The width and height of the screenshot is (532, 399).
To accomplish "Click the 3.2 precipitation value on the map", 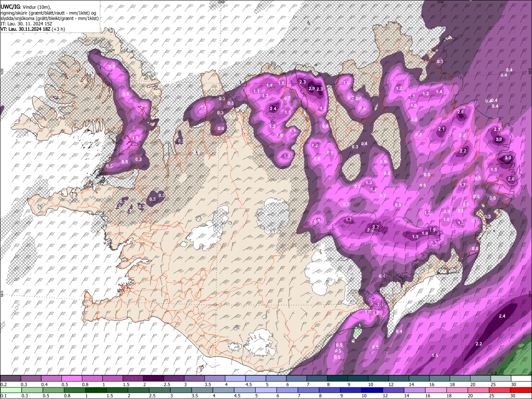I will (x=499, y=140).
